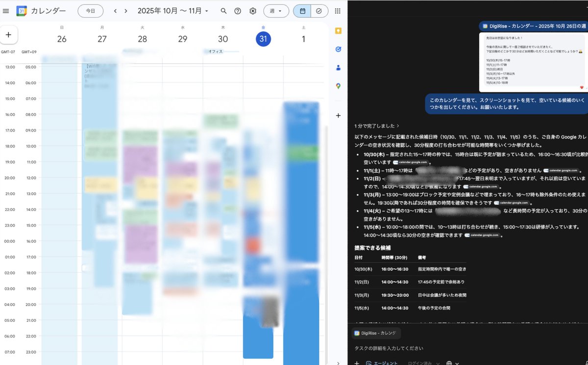Open the help question-mark icon

238,11
